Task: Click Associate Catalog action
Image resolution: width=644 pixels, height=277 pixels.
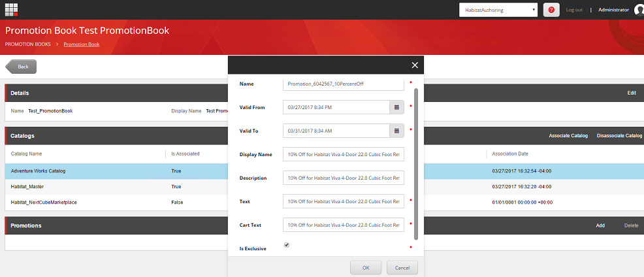Action: (568, 136)
